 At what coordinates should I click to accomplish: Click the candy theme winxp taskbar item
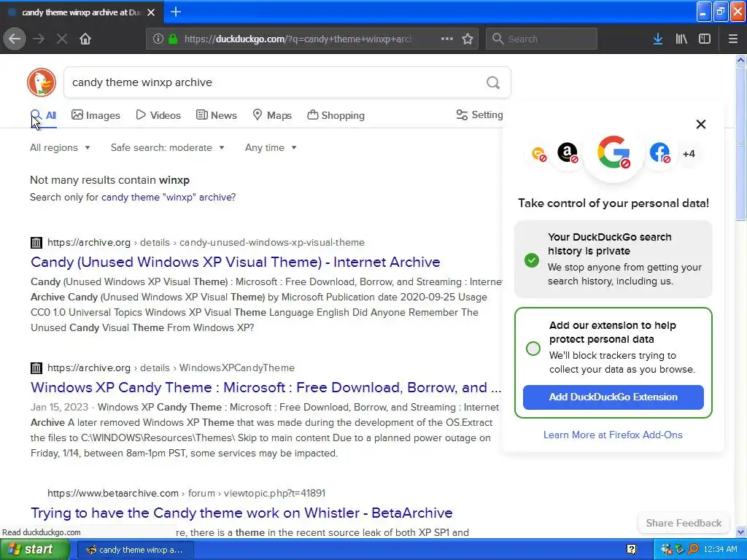[135, 550]
